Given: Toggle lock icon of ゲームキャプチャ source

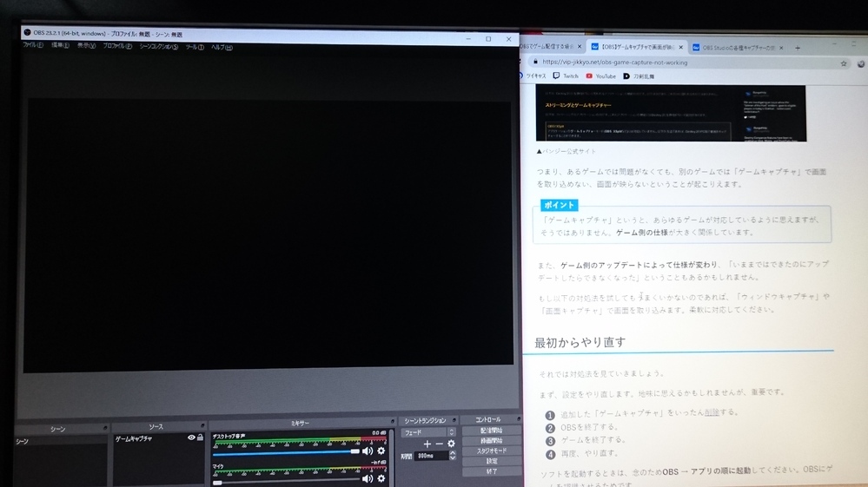Looking at the screenshot, I should click(x=200, y=438).
